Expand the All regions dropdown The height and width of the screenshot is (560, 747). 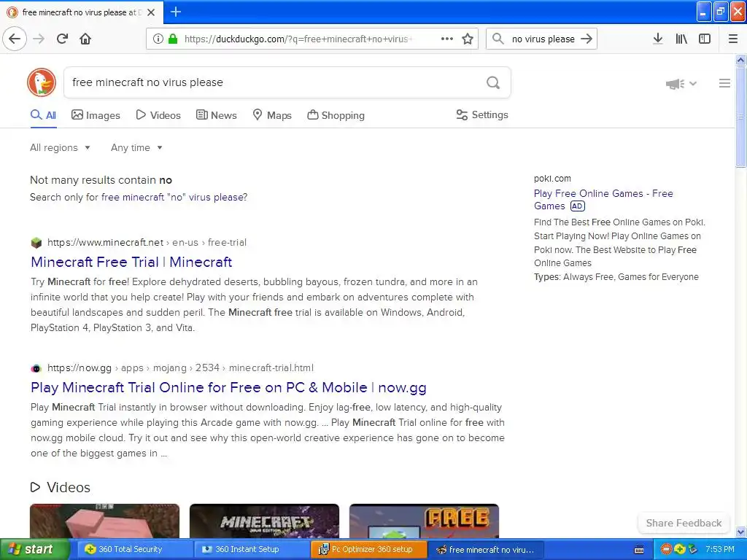(x=60, y=147)
